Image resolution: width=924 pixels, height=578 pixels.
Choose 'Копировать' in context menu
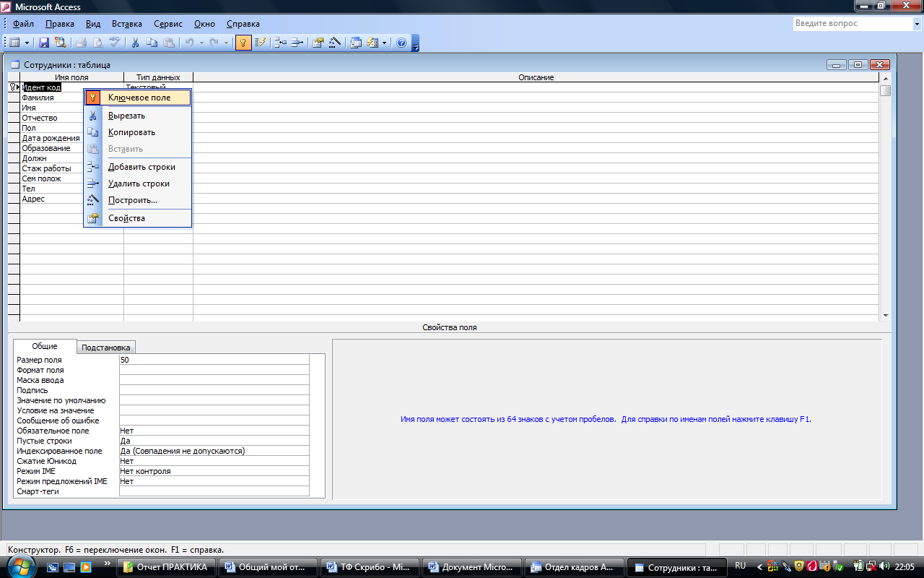[x=138, y=132]
